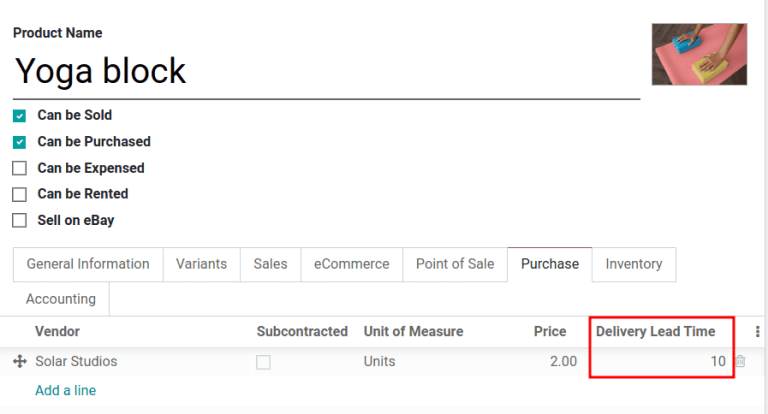
Task: Delete the Solar Studios vendor line
Action: pyautogui.click(x=740, y=361)
